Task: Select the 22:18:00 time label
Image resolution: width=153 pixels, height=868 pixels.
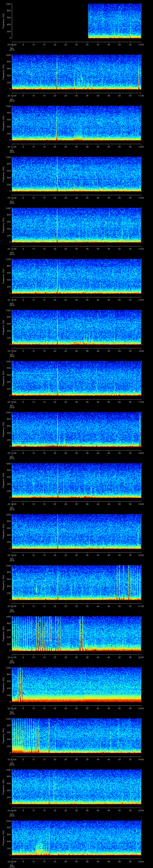Action: (12, 504)
